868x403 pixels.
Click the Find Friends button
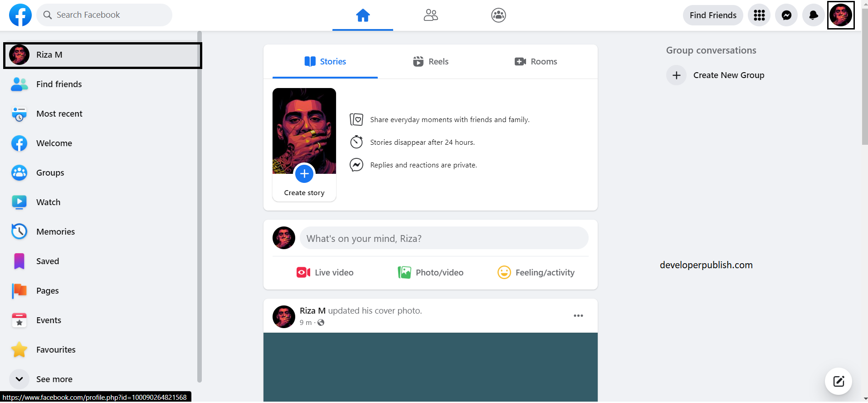click(x=712, y=15)
